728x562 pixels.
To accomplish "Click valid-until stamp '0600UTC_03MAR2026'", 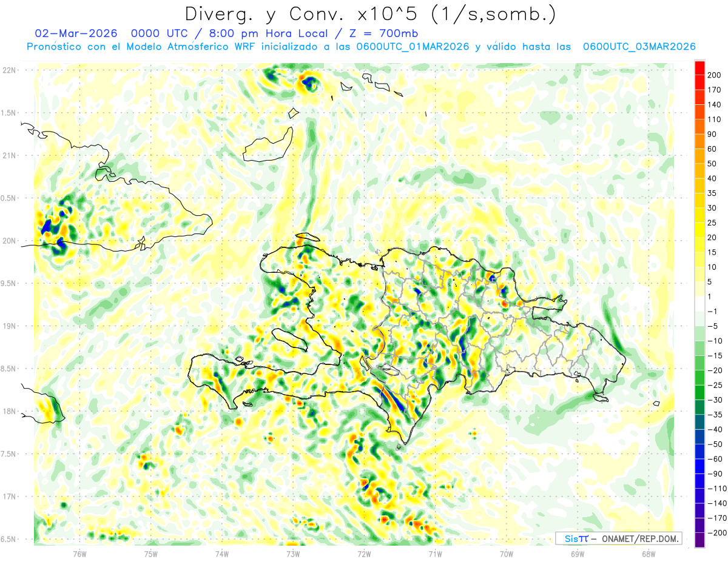I will click(639, 47).
